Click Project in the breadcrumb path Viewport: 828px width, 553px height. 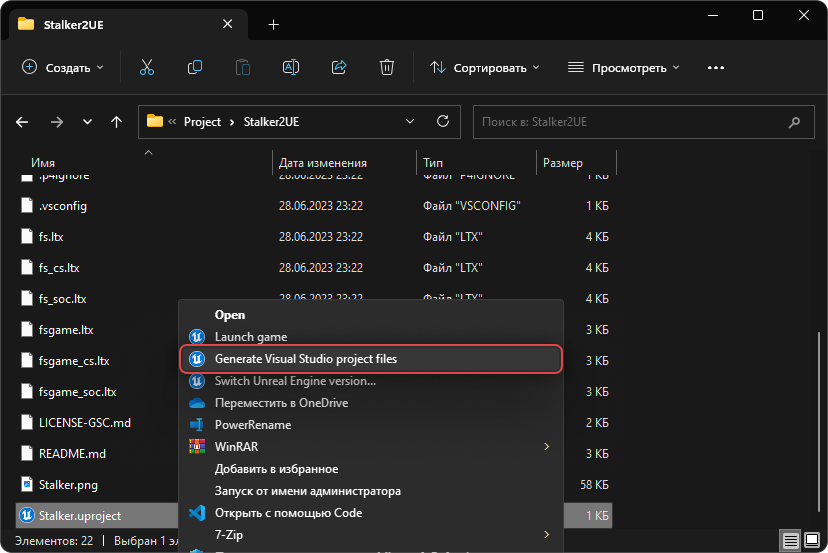[x=202, y=121]
